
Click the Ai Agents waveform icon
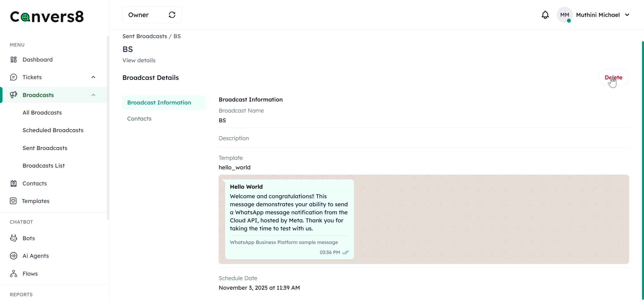[x=14, y=256]
